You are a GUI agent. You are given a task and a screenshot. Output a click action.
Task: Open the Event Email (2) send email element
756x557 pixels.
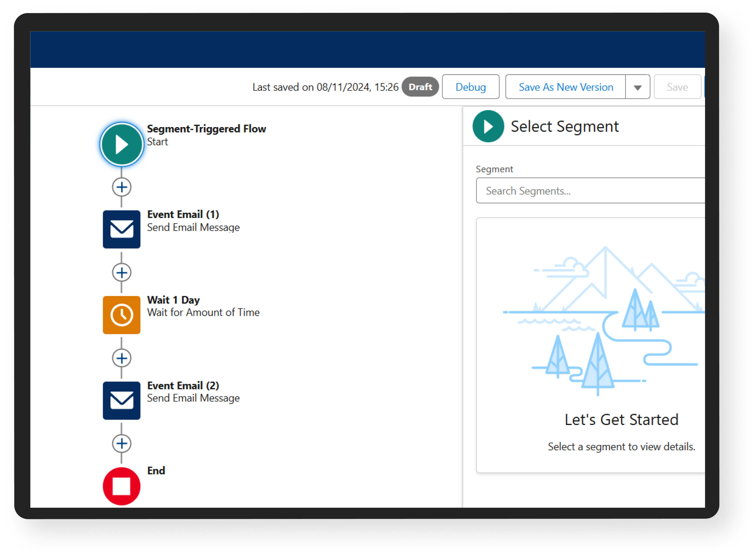coord(121,401)
